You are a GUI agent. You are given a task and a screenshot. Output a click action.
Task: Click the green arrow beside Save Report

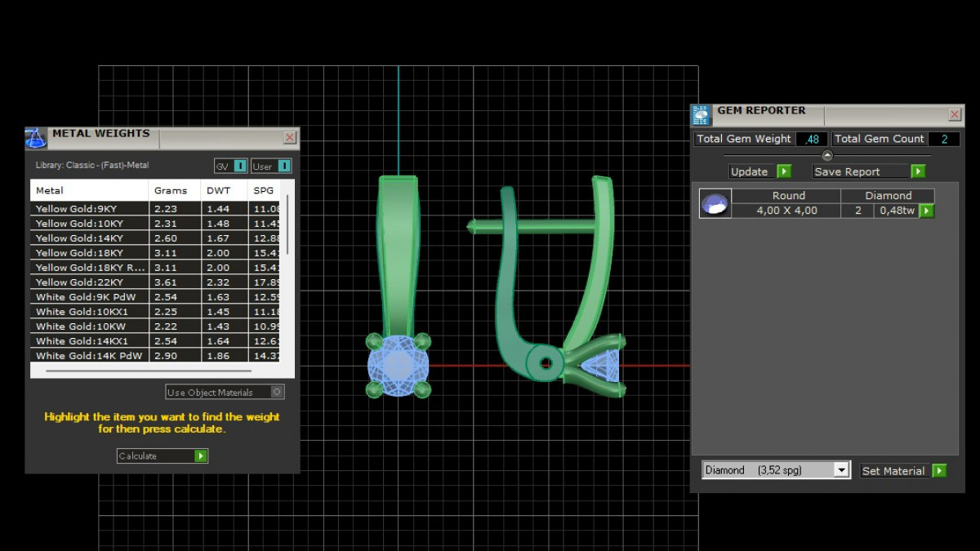[x=918, y=171]
